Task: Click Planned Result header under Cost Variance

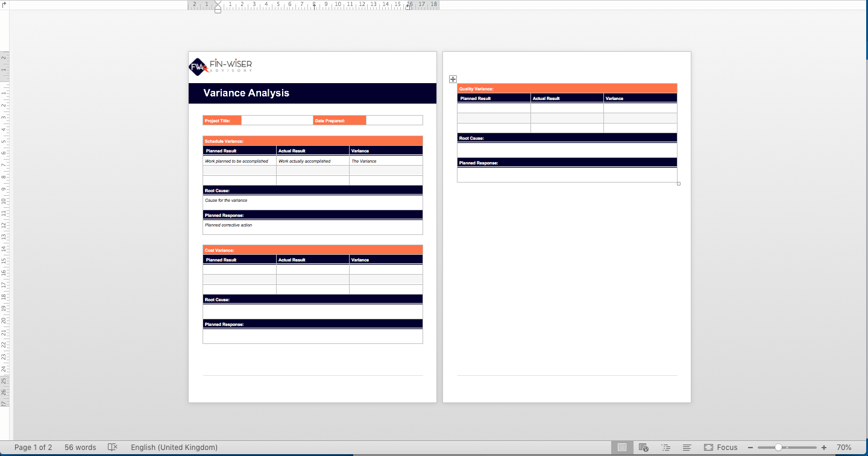Action: (x=239, y=260)
